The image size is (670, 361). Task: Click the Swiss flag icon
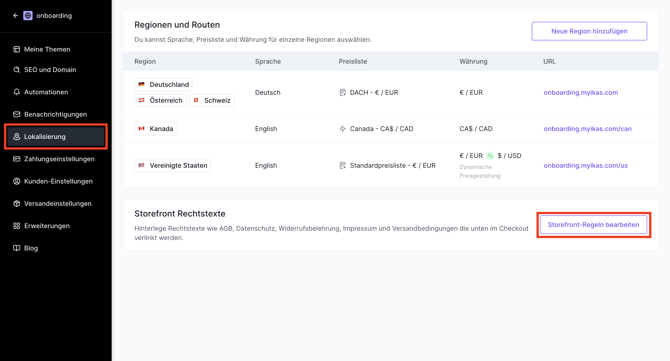tap(196, 100)
